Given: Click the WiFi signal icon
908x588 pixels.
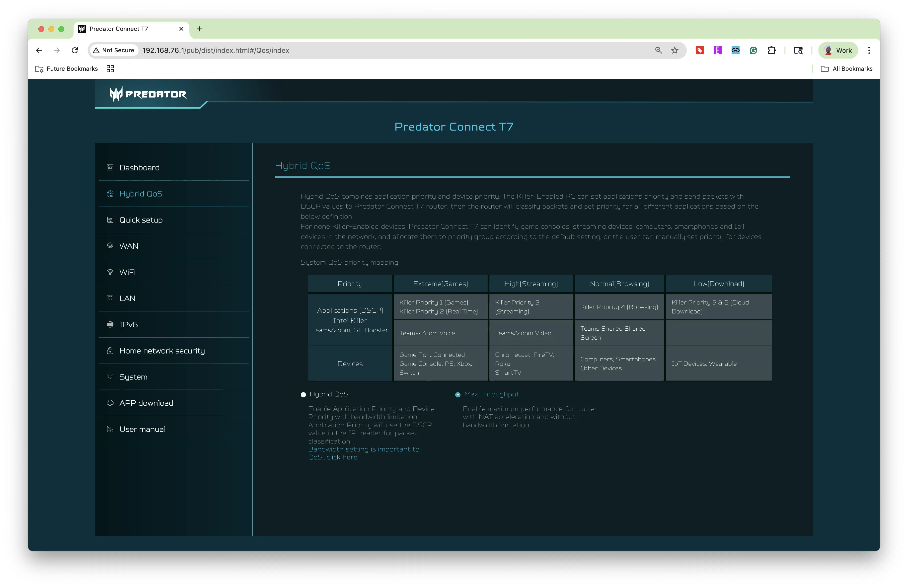Looking at the screenshot, I should tap(110, 272).
